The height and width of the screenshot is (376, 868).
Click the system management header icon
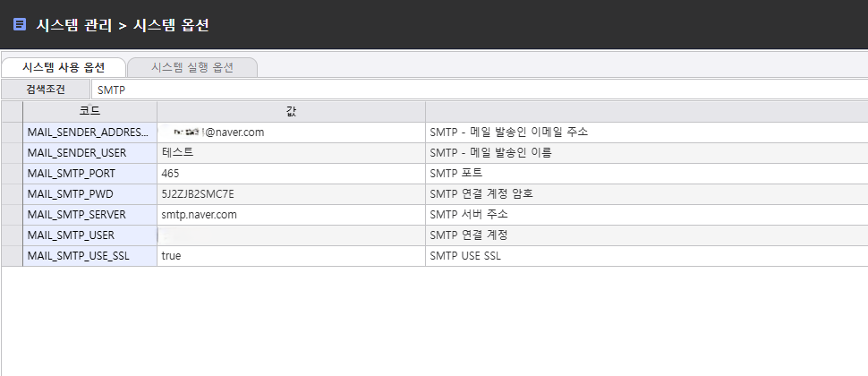click(20, 24)
